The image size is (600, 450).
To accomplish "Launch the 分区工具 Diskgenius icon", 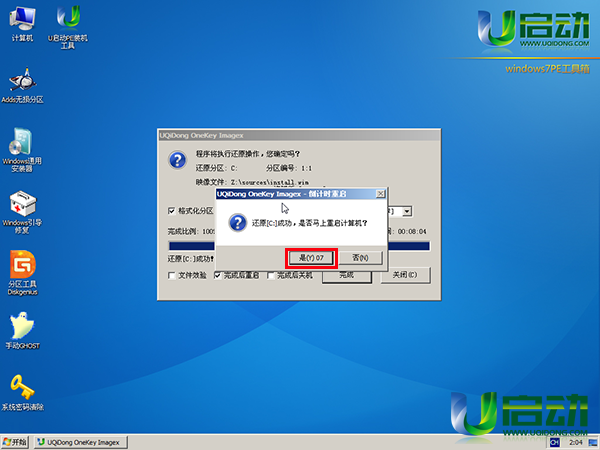I will pos(23,273).
